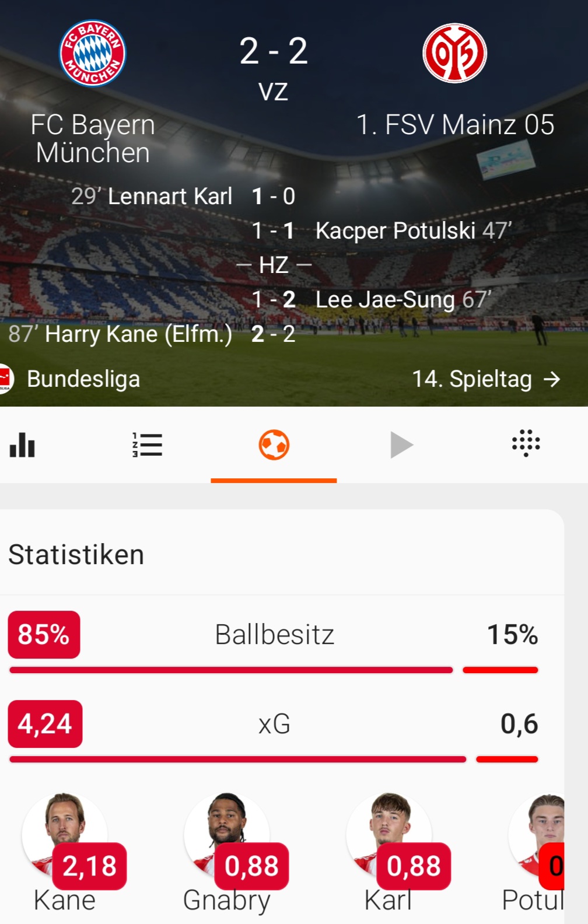The width and height of the screenshot is (588, 924).
Task: Open the league table list tab
Action: click(x=147, y=445)
